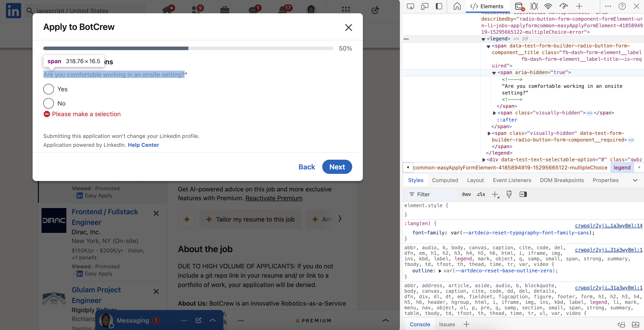Collapse the span data-test-form-builder title node
Image resolution: width=644 pixels, height=330 pixels.
point(488,47)
